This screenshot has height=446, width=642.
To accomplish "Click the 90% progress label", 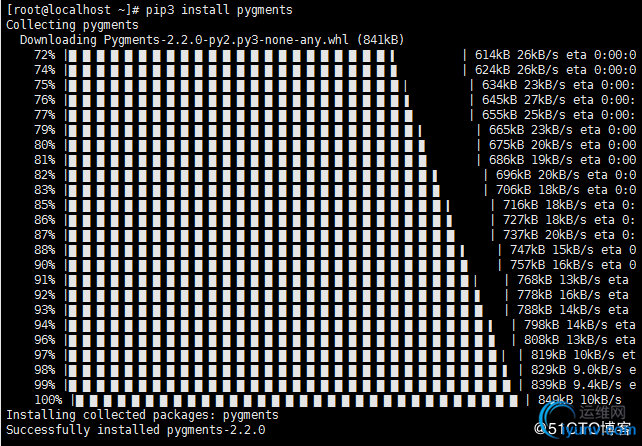I will tap(45, 265).
